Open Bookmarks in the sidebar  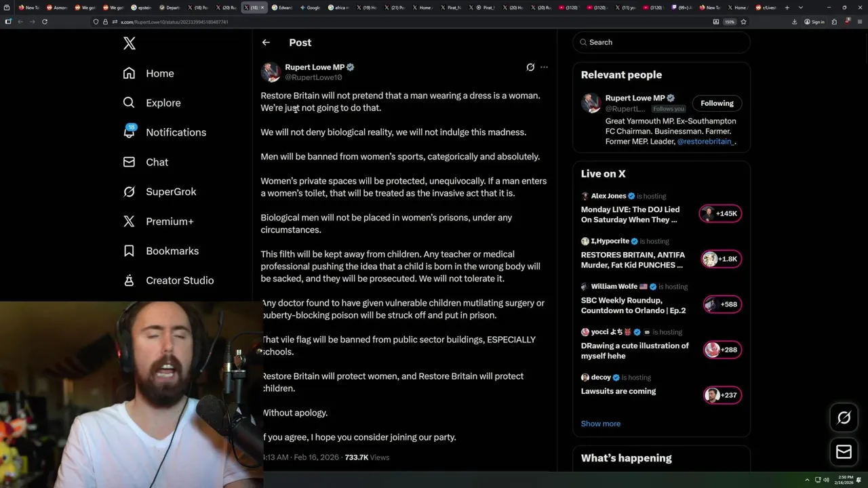161,251
